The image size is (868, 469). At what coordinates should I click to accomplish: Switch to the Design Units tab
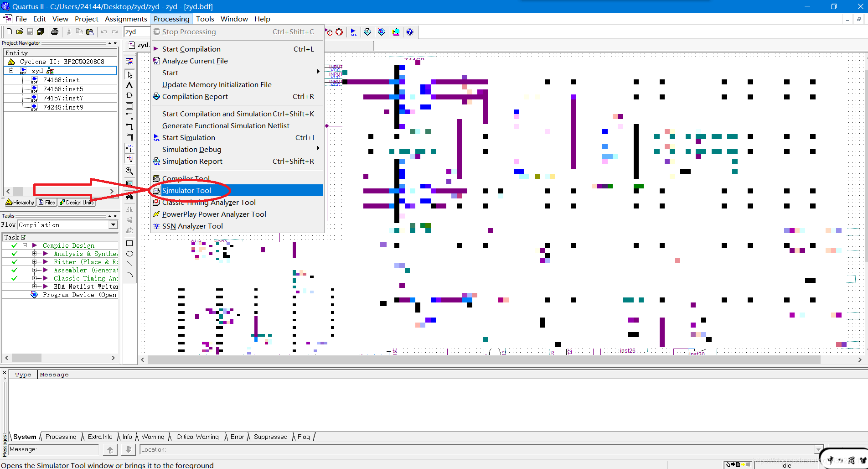point(77,202)
